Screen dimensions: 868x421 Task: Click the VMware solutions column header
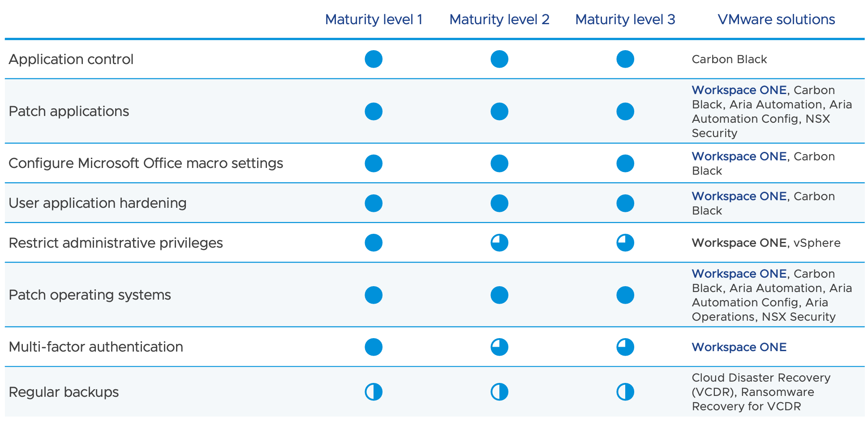click(776, 19)
